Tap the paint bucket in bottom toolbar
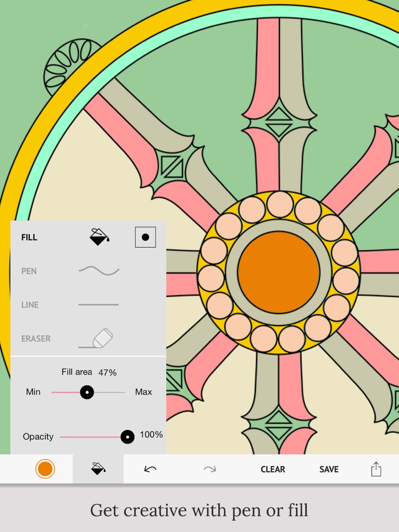 pos(98,469)
